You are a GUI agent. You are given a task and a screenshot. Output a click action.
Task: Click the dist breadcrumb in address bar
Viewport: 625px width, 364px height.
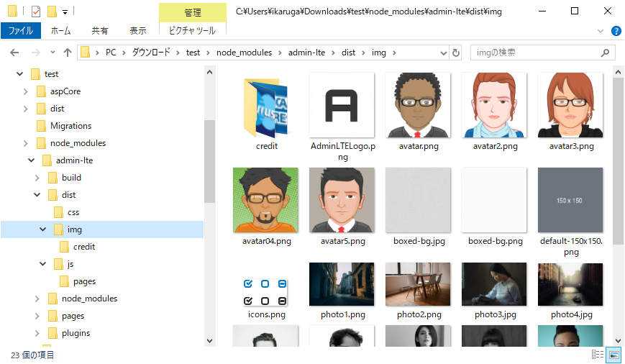click(x=348, y=53)
